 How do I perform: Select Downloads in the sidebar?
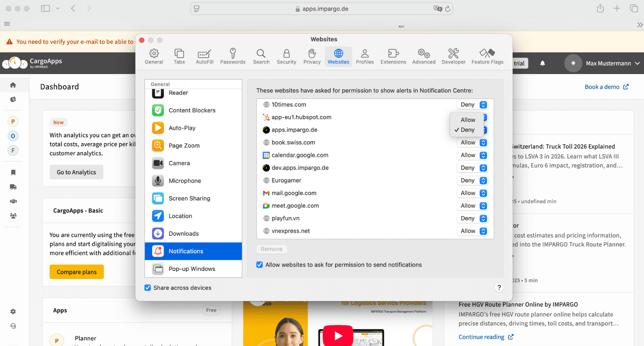coord(193,234)
